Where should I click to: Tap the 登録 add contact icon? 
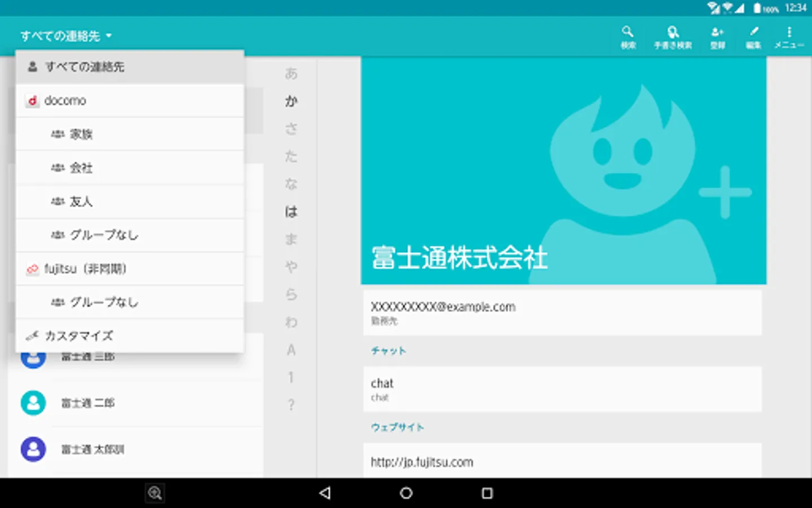717,37
